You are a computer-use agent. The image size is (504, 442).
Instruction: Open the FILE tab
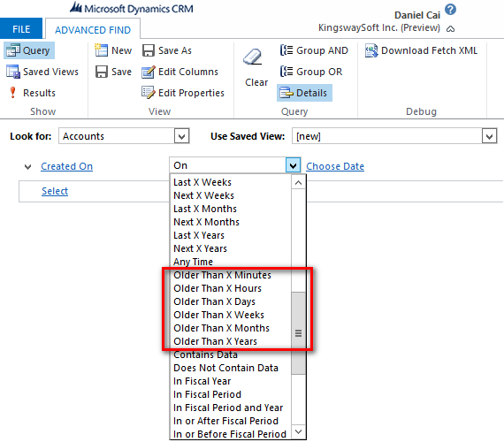(x=21, y=29)
